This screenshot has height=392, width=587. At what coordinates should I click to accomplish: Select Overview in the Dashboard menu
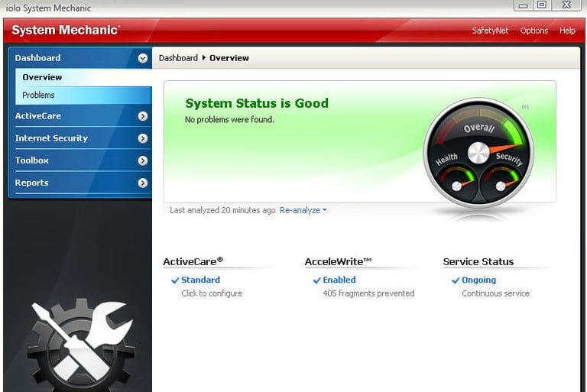coord(42,77)
